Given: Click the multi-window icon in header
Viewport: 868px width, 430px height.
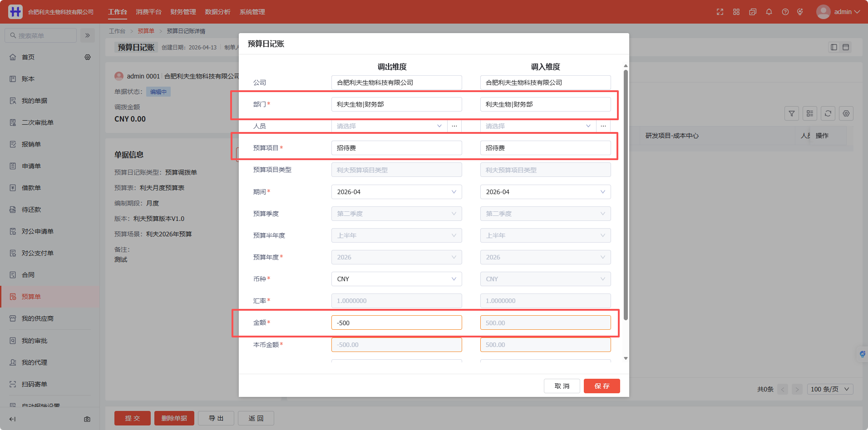Looking at the screenshot, I should click(x=753, y=12).
